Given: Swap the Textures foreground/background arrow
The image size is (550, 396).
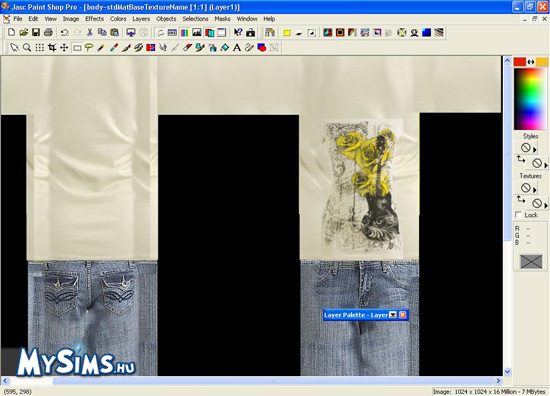Looking at the screenshot, I should pyautogui.click(x=521, y=200).
